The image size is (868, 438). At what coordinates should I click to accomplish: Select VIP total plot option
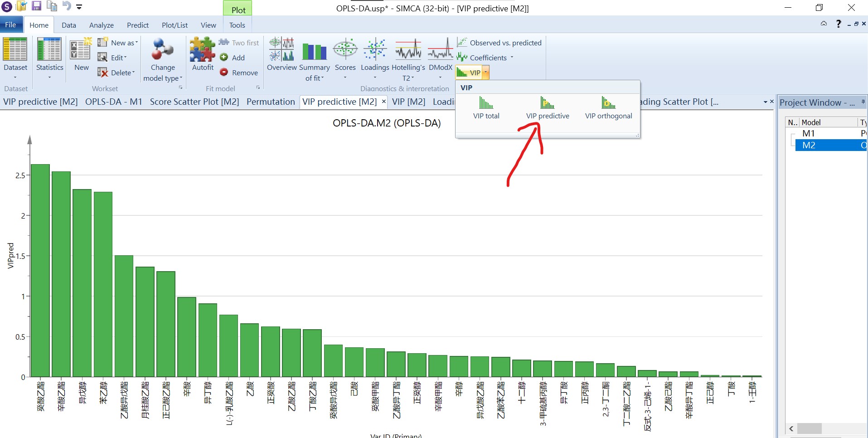click(x=486, y=108)
